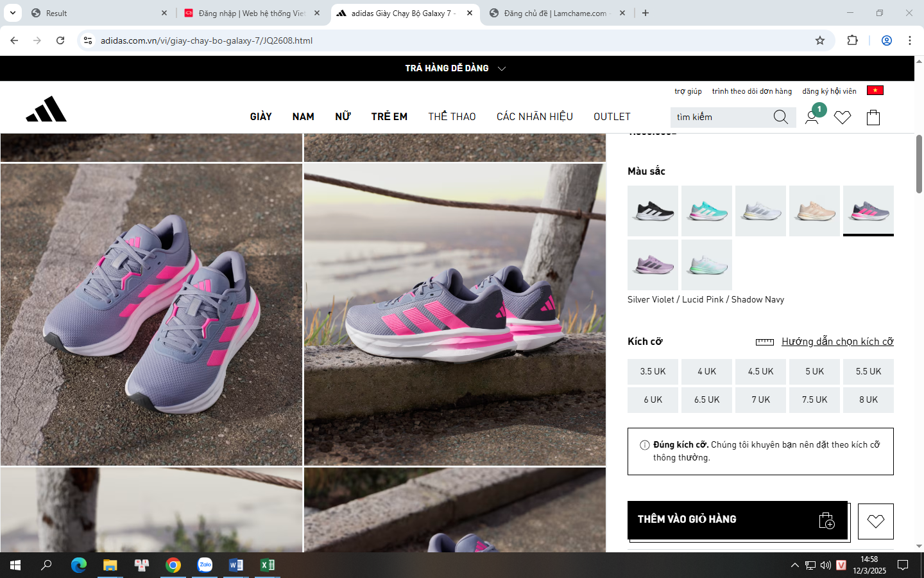Open the OUTLET menu

coord(612,116)
